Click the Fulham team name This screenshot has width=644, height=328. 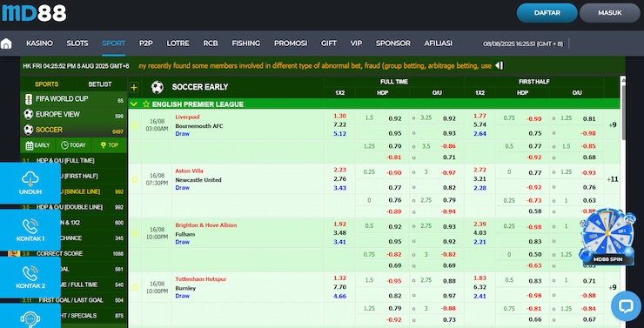(x=184, y=234)
